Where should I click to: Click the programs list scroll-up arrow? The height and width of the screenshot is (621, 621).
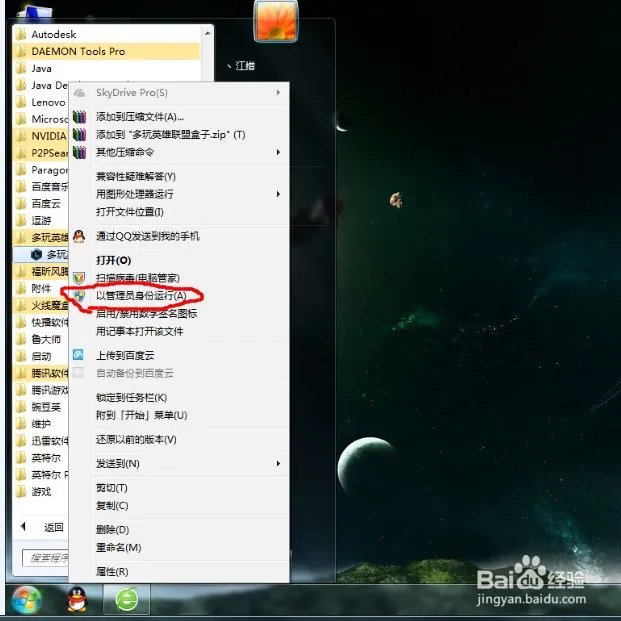click(208, 34)
